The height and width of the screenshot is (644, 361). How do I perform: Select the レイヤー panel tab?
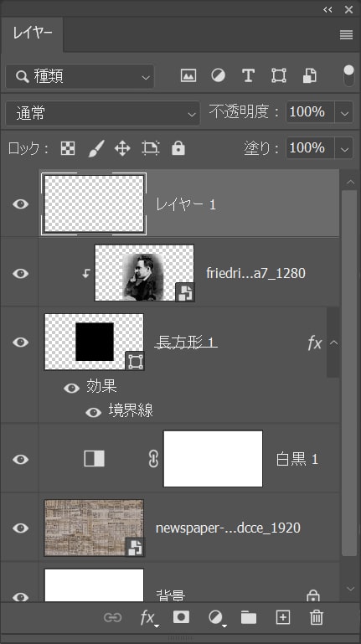32,34
